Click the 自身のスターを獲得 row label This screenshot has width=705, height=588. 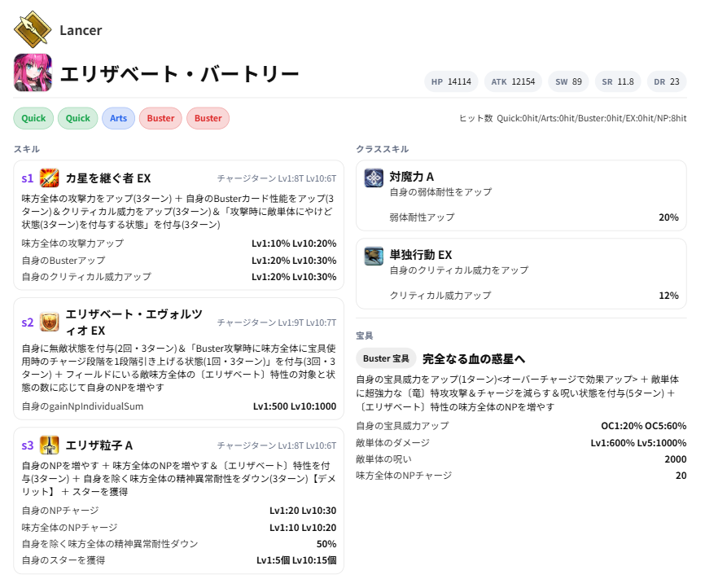[x=63, y=560]
